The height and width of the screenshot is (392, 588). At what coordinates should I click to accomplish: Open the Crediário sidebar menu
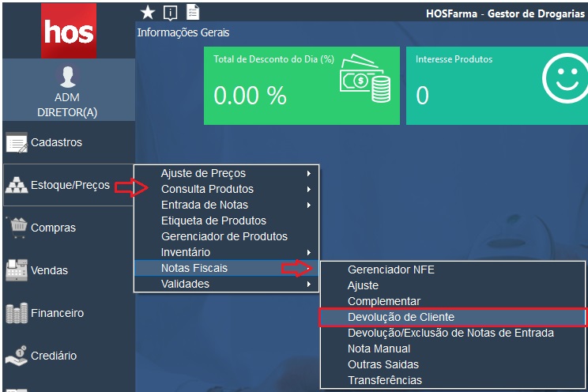click(53, 356)
